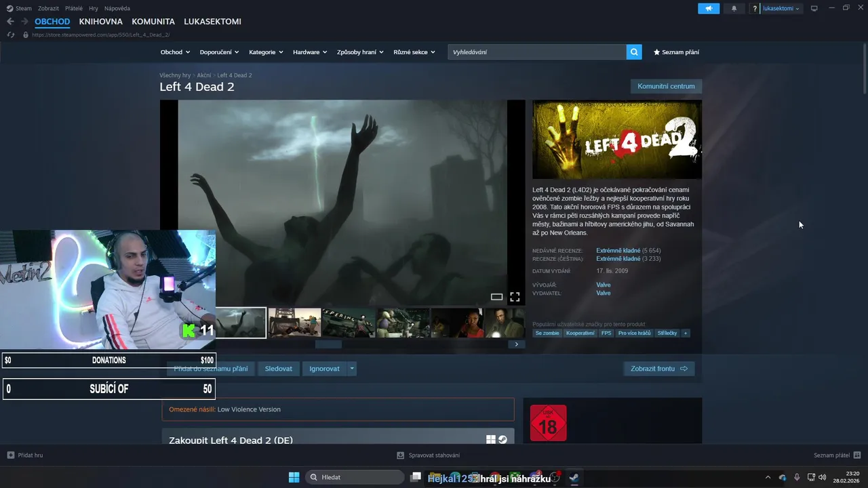Open Task View on the taskbar

coord(416,477)
